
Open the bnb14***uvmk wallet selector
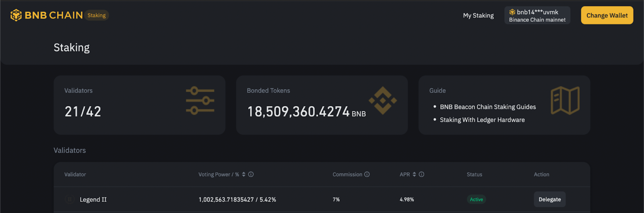tap(537, 15)
